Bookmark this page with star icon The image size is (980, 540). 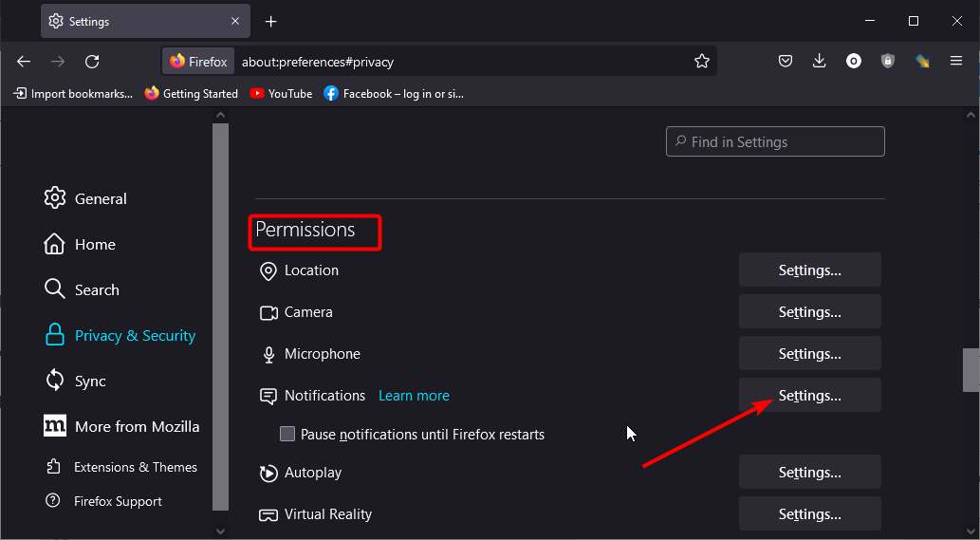point(702,62)
